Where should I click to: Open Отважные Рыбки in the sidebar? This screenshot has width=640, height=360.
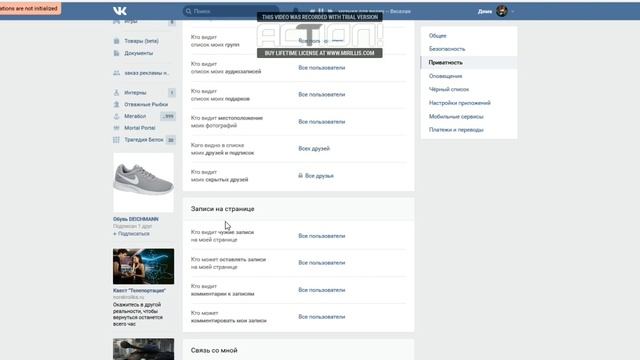coord(146,104)
